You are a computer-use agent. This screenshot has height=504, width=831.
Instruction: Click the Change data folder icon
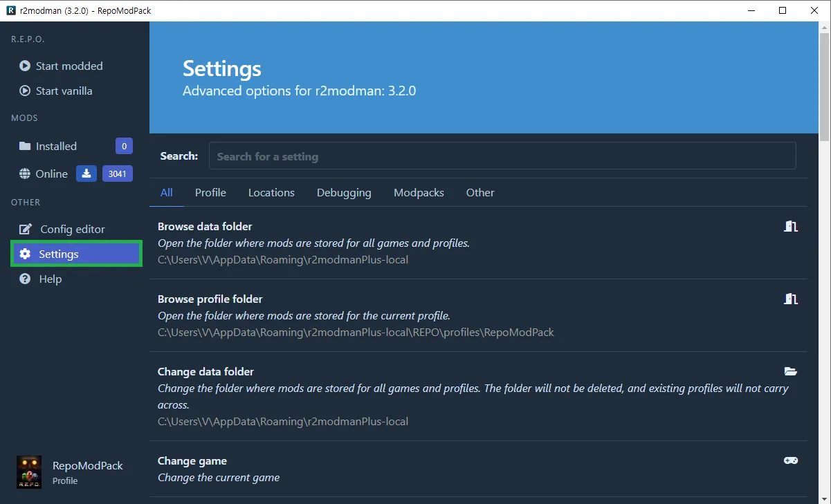790,371
